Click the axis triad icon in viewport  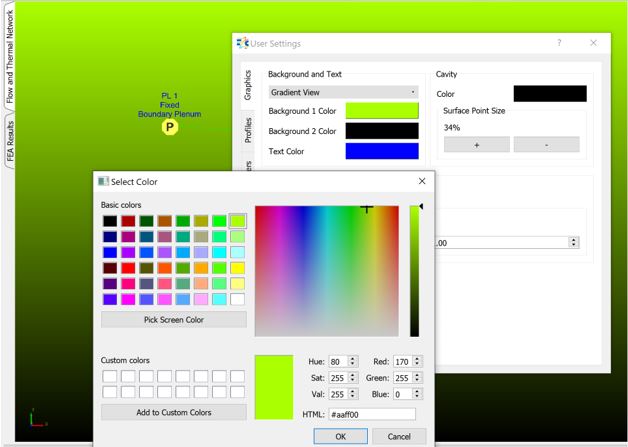[36, 419]
